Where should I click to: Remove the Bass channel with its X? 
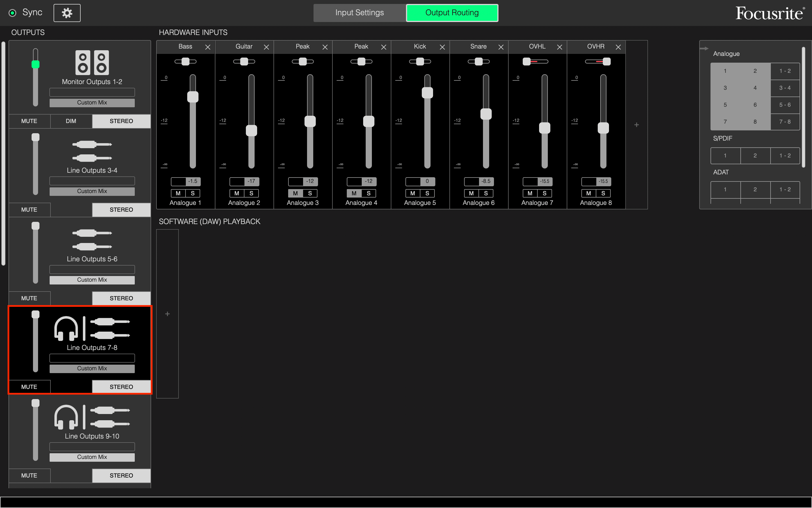[208, 47]
